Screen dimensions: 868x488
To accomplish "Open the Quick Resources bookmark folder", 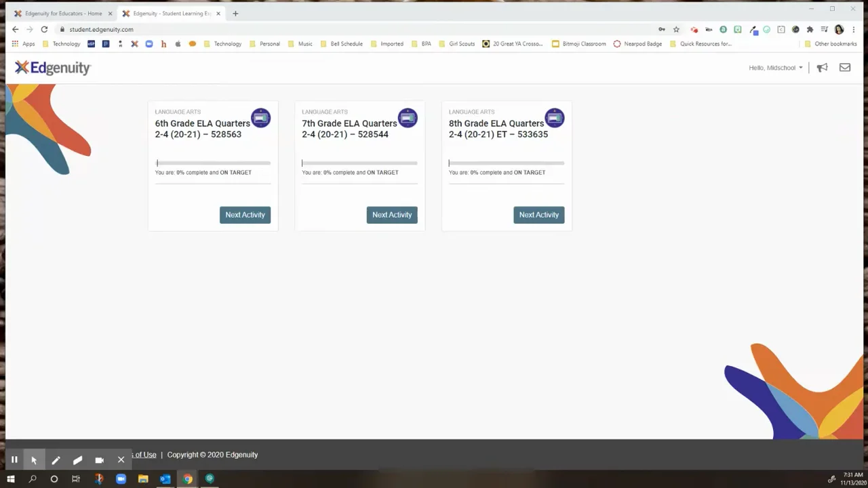I will (701, 44).
